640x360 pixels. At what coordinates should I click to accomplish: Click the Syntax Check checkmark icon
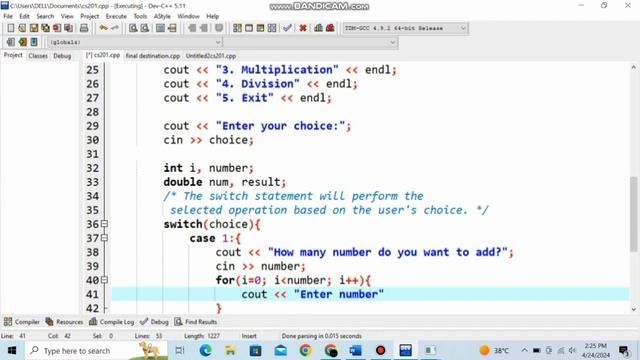click(287, 28)
